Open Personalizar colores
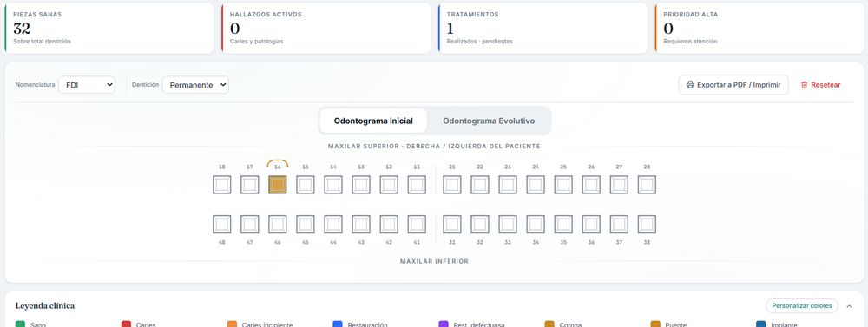Screen dimensions: 868x327 tap(802, 306)
